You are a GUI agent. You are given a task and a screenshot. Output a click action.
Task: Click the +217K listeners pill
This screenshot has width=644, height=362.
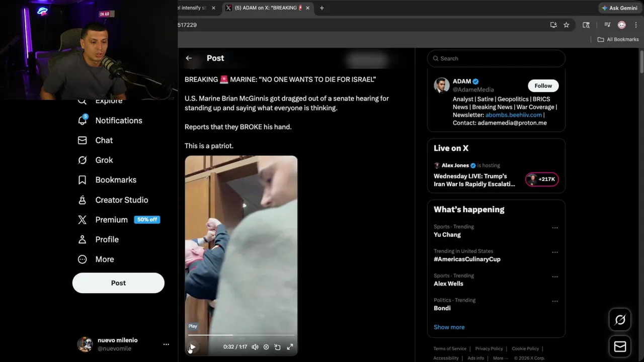pos(542,179)
